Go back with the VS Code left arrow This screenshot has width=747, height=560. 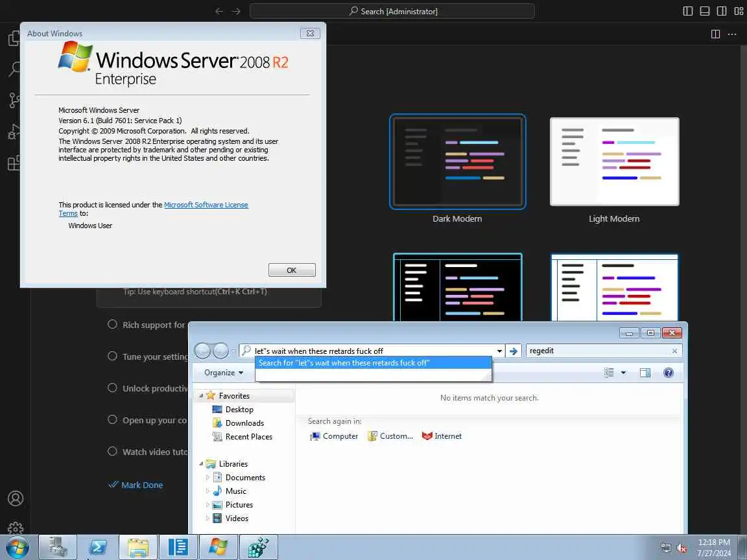pos(219,11)
